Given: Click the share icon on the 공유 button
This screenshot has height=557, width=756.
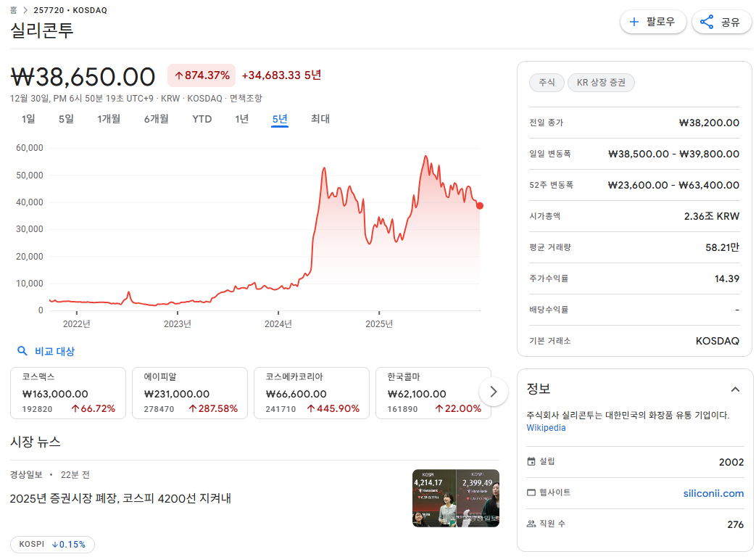Looking at the screenshot, I should click(x=706, y=22).
